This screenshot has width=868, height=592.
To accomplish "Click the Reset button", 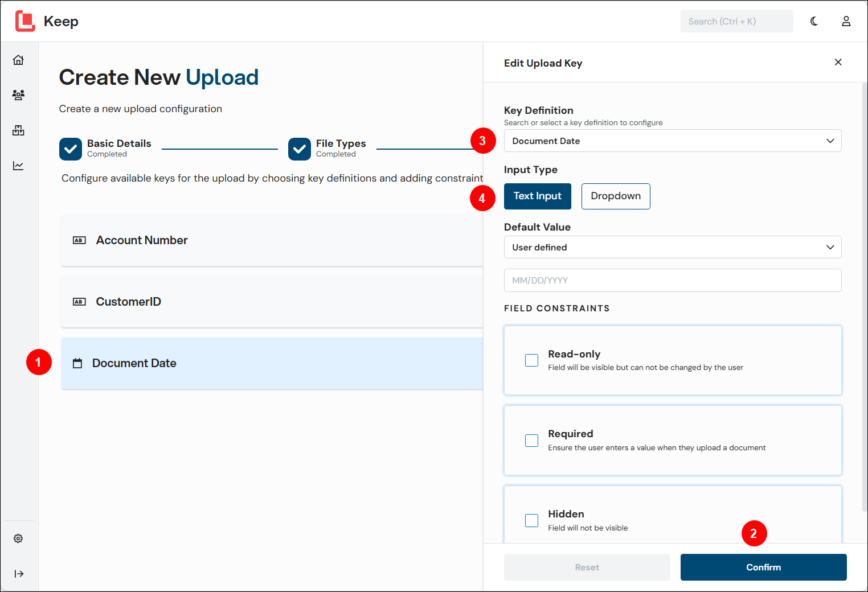I will [587, 568].
